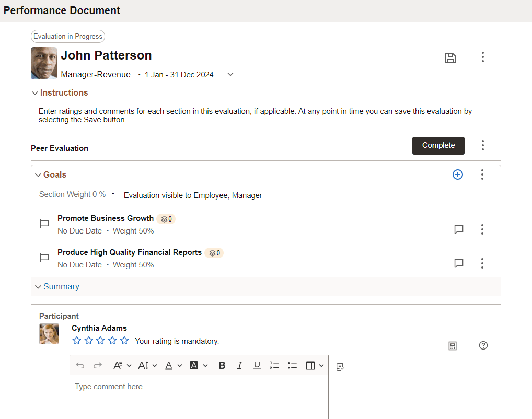Flag the Produce High Quality Financial Reports goal

tap(44, 257)
